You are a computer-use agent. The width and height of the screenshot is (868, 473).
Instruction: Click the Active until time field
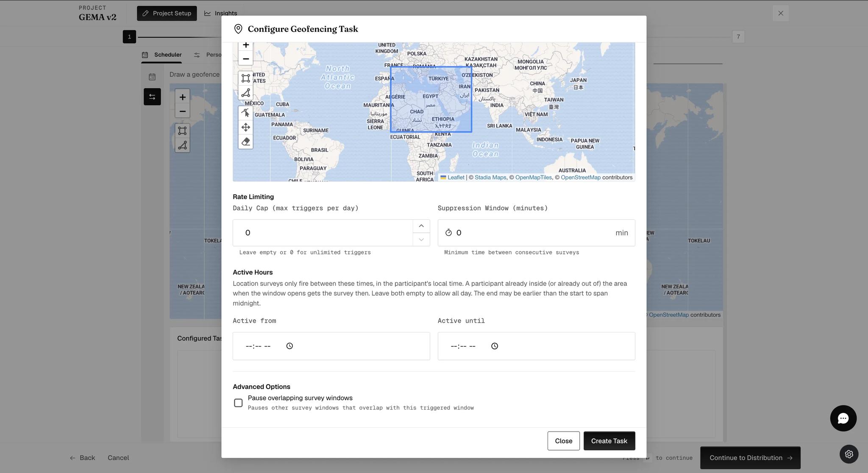pyautogui.click(x=536, y=346)
